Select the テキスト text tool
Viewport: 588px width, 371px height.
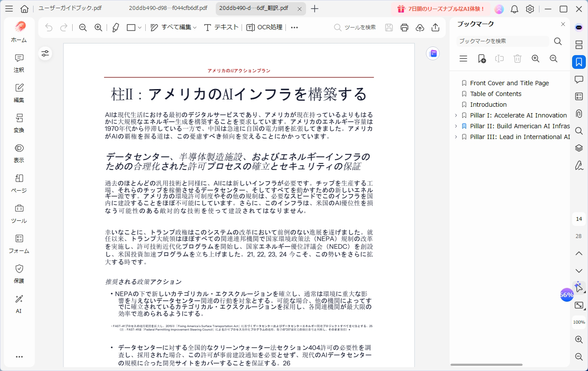221,28
